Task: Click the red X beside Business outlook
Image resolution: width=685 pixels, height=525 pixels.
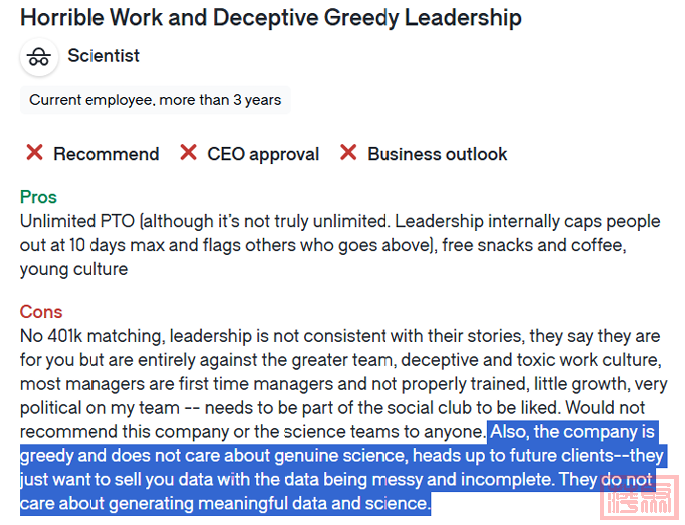Action: [x=348, y=153]
